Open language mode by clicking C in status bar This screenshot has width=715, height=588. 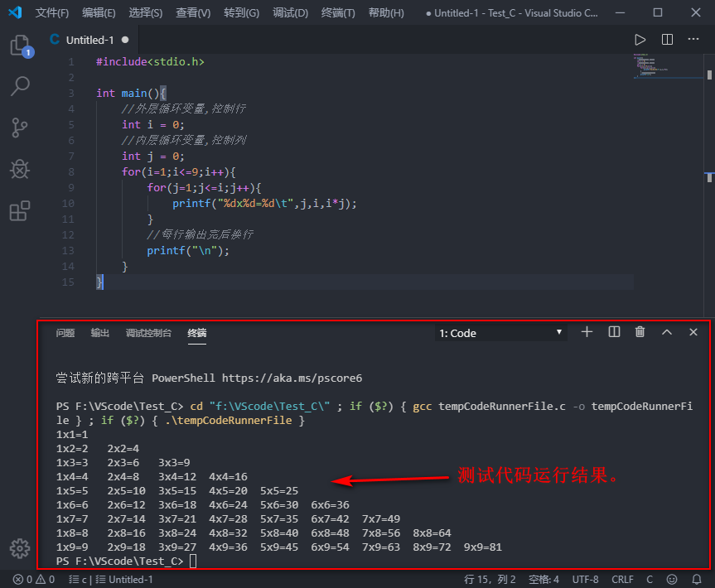point(649,579)
